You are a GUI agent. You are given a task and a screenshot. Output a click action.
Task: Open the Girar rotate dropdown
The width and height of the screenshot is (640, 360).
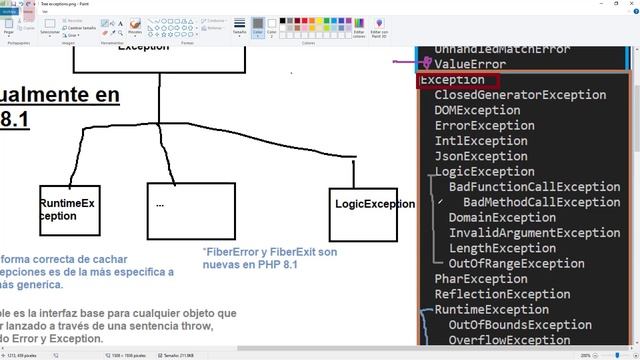[x=71, y=35]
